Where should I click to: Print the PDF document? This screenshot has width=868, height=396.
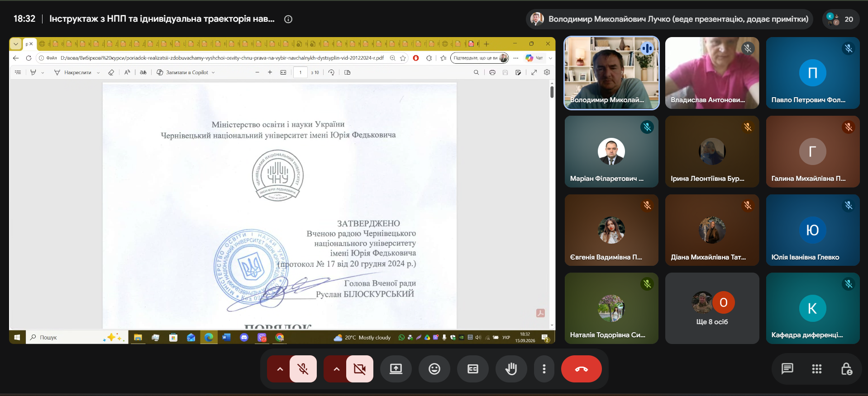tap(492, 72)
